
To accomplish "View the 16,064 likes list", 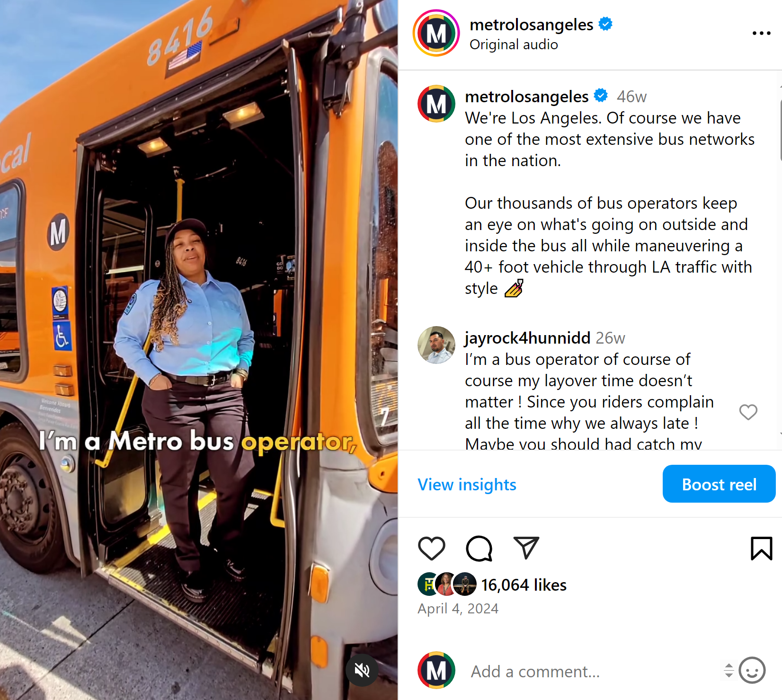I will 524,585.
